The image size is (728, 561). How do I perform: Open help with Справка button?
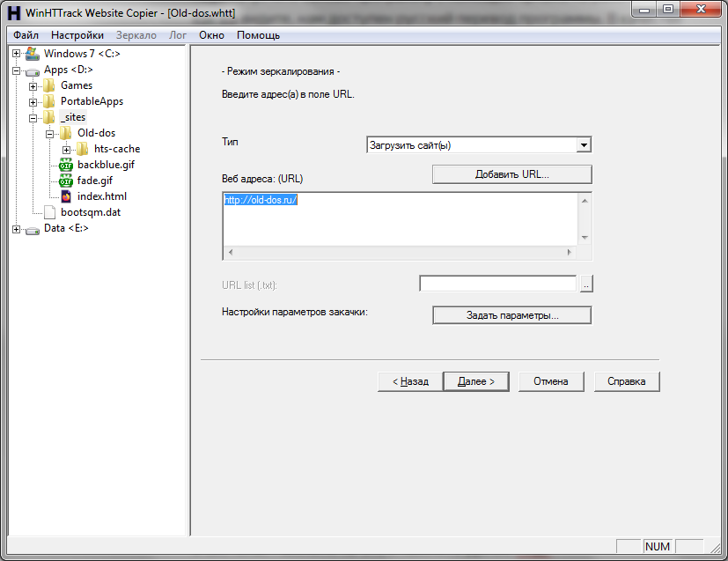(627, 381)
